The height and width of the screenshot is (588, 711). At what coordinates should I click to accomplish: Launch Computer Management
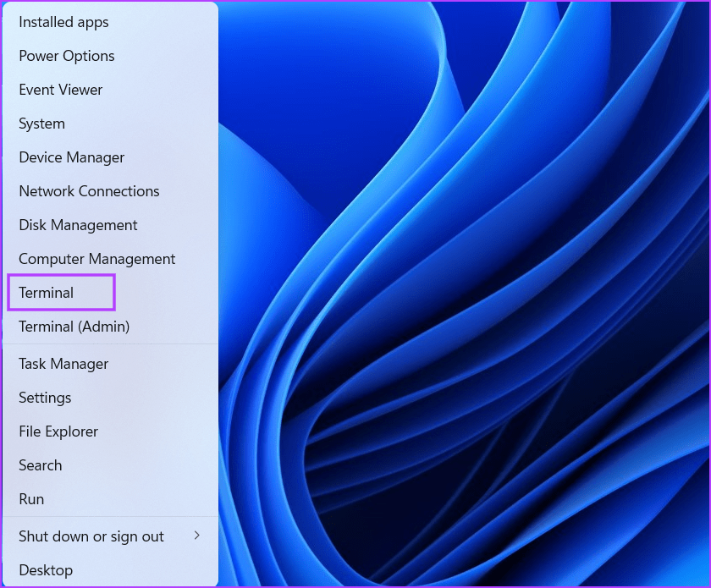coord(96,259)
